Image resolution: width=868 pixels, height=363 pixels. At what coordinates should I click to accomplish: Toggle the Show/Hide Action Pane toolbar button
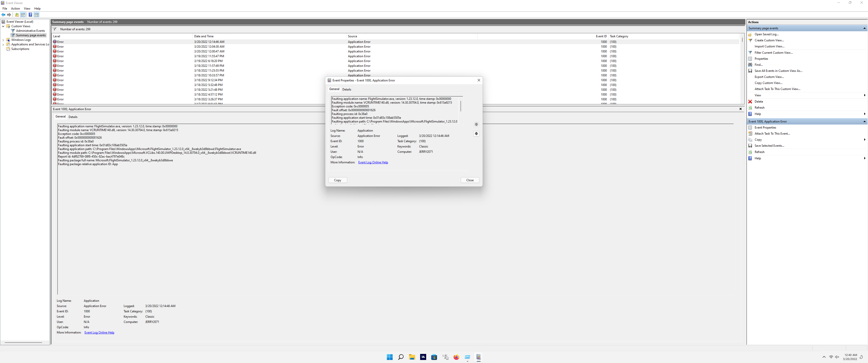coord(36,15)
